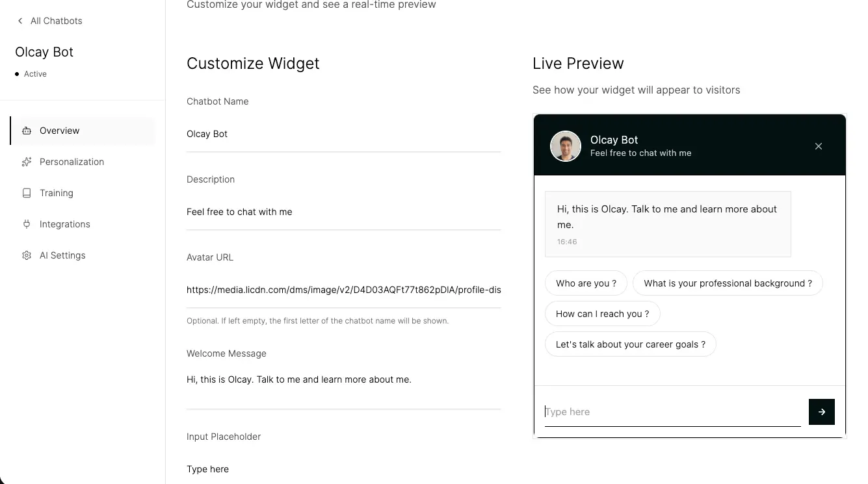Focus the Chatbot Name input field
This screenshot has height=484, width=868.
coord(343,134)
